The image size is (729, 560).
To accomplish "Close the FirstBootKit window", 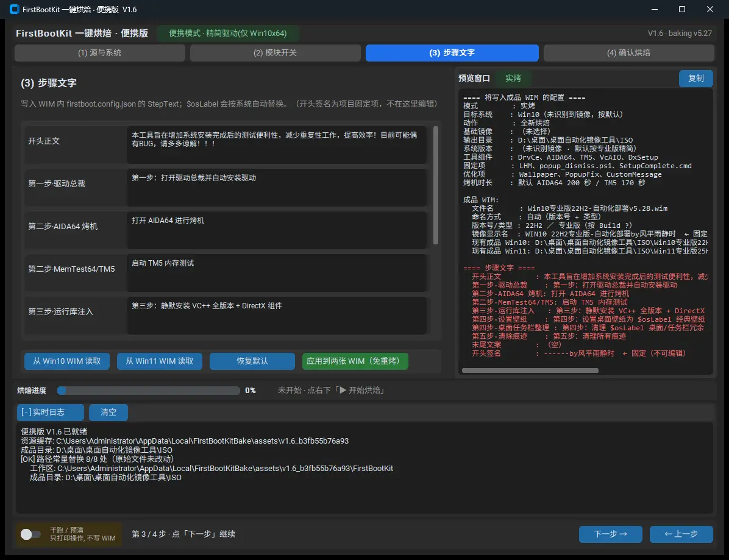I will click(x=710, y=9).
